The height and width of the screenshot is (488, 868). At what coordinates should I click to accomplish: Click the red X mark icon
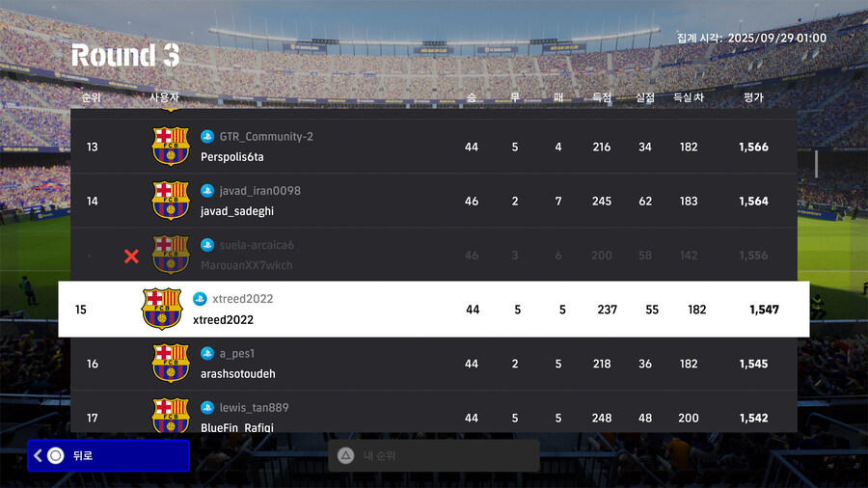[x=132, y=256]
